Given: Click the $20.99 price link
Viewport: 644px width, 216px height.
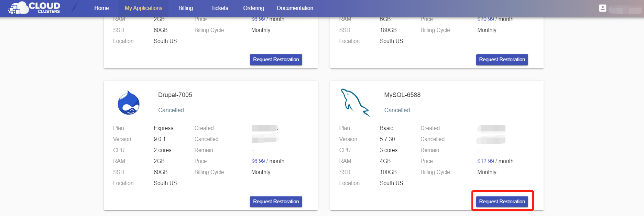Looking at the screenshot, I should tap(485, 19).
